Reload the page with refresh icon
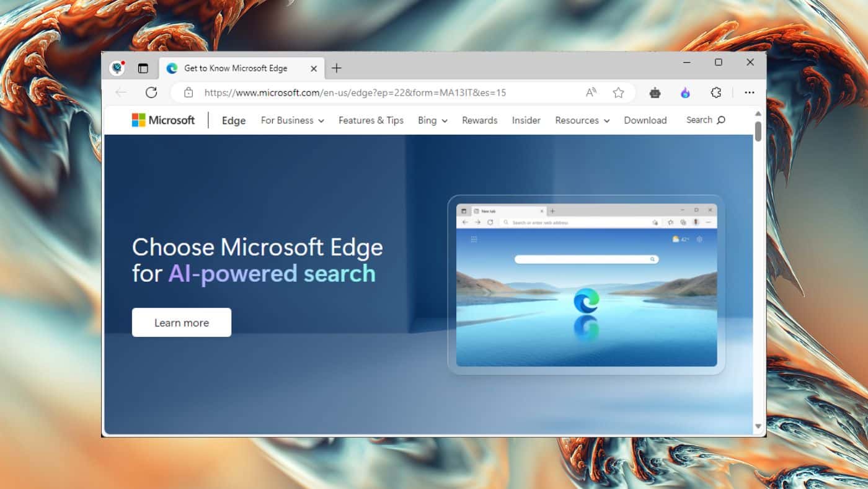This screenshot has width=868, height=489. point(151,92)
